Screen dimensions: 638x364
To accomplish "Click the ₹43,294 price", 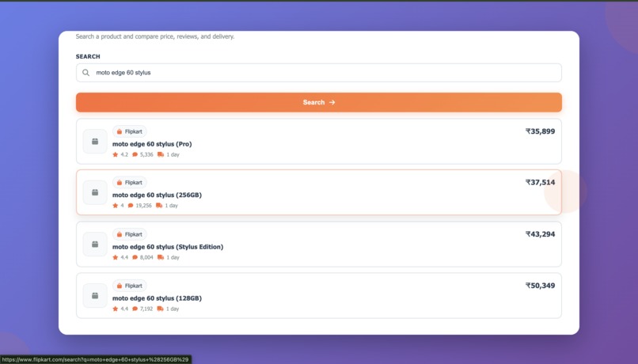I will (x=540, y=234).
